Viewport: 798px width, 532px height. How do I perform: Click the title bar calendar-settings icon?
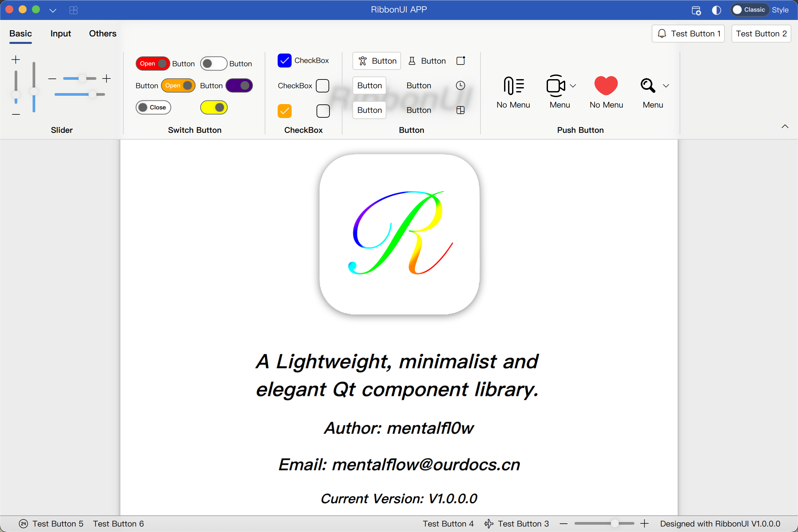coord(696,10)
